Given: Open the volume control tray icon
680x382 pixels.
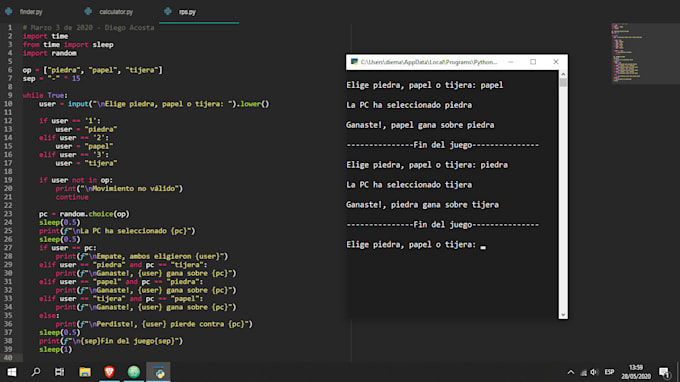Looking at the screenshot, I should coord(594,372).
